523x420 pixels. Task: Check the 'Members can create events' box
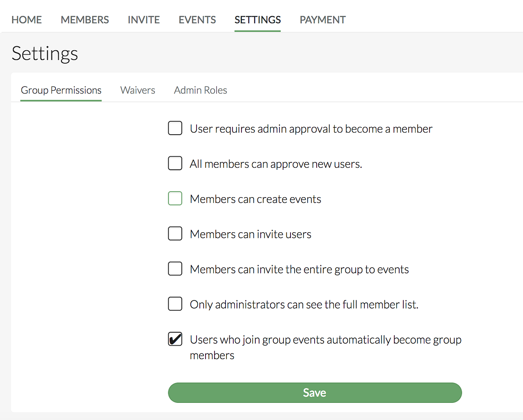(x=175, y=198)
